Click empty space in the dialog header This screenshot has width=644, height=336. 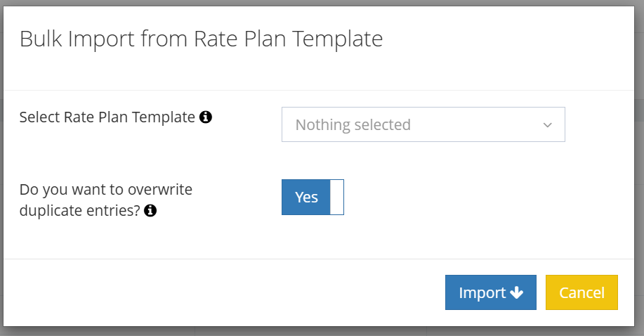513,42
